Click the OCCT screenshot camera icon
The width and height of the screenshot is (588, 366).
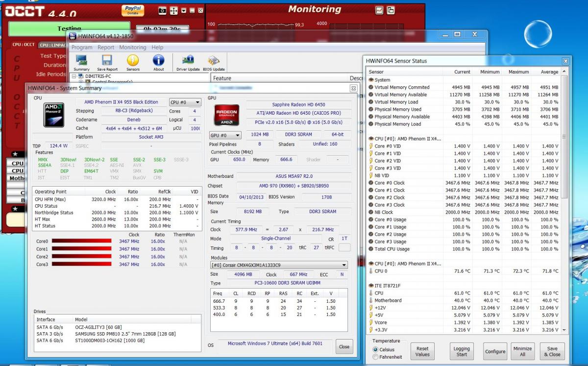163,10
